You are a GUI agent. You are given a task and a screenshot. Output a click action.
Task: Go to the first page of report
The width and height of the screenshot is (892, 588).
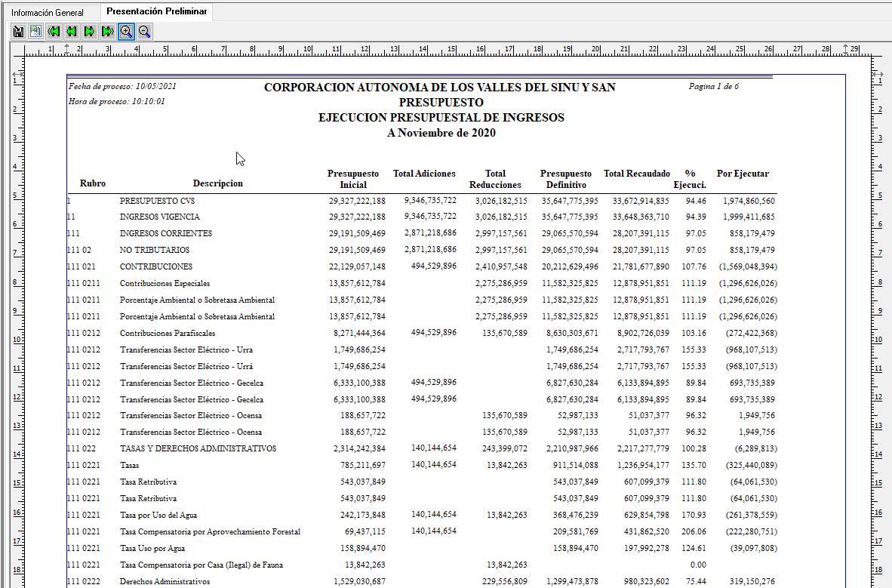[x=54, y=31]
